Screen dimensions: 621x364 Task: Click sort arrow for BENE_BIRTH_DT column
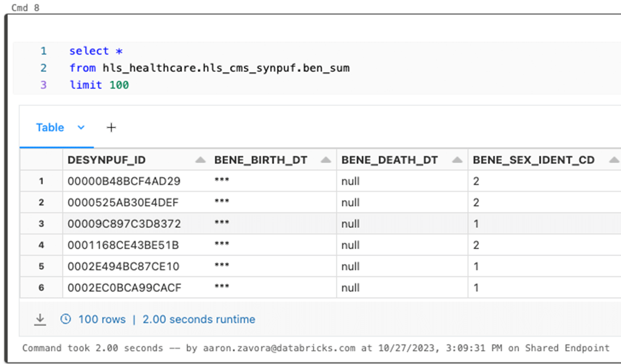click(x=326, y=160)
